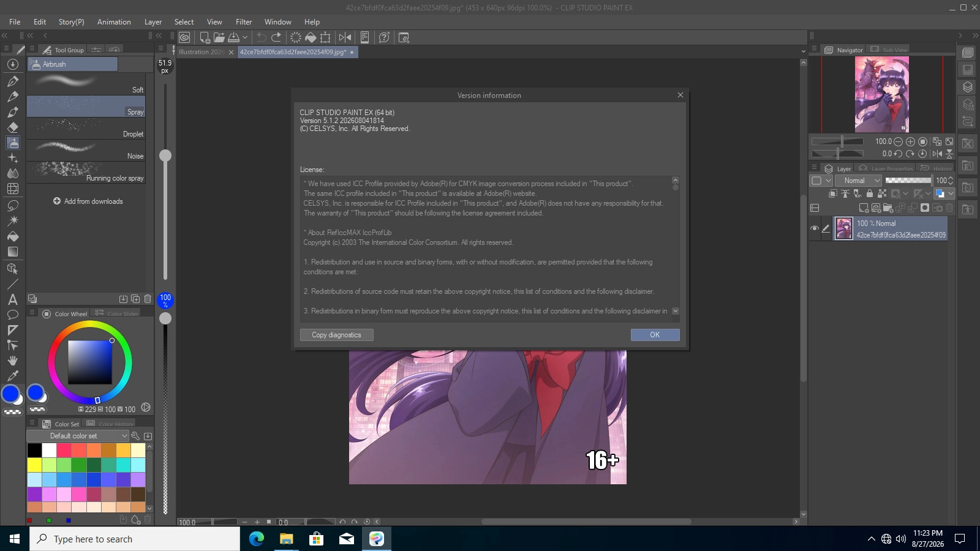Toggle Flip vertical in Navigator panel
The height and width of the screenshot is (551, 980).
click(x=949, y=154)
